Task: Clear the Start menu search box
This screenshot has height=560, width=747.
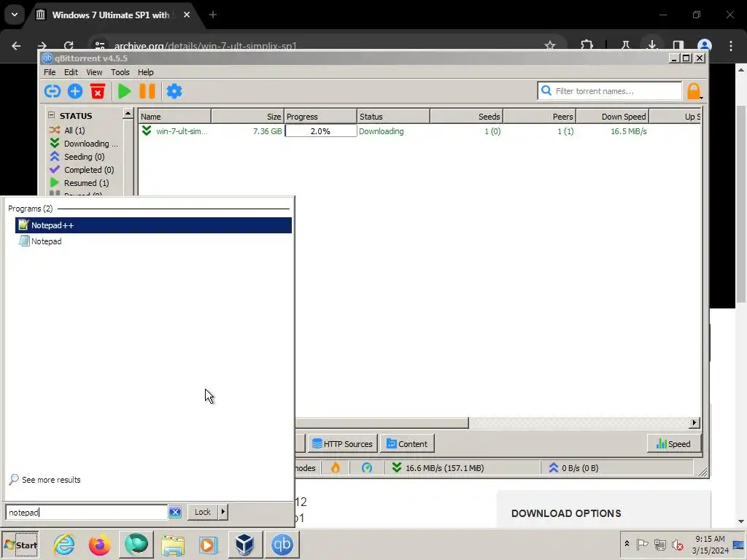Action: [175, 513]
